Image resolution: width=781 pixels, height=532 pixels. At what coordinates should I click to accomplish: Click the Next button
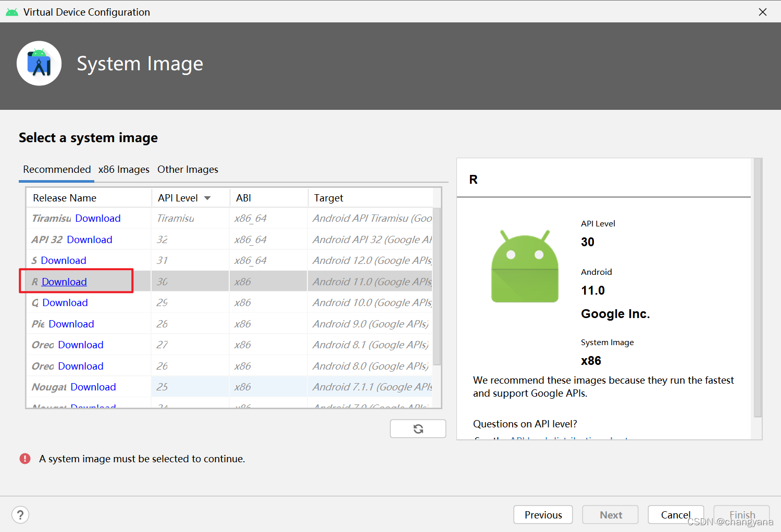point(611,515)
